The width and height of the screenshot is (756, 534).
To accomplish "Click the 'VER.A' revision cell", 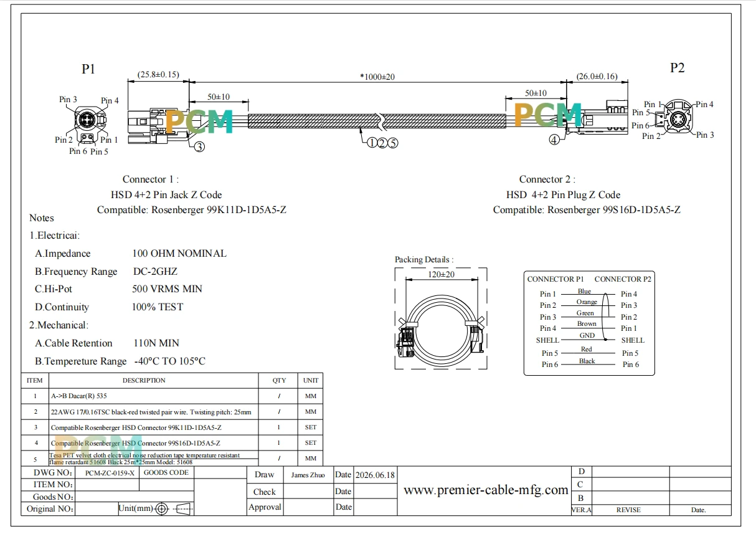I will click(x=581, y=510).
